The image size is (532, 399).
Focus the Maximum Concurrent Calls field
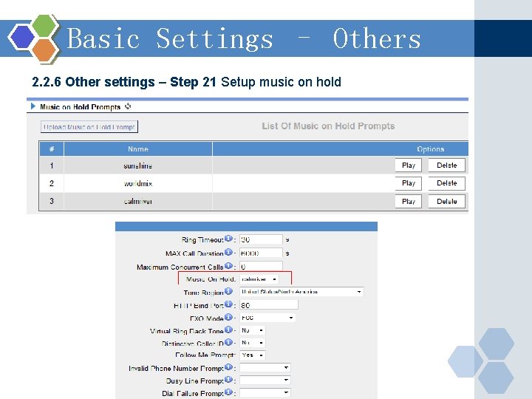click(x=261, y=267)
